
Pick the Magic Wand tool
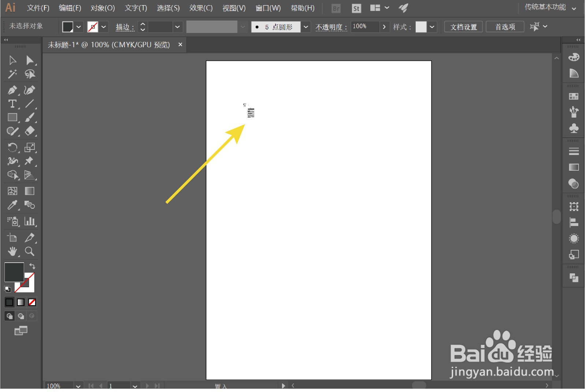12,74
